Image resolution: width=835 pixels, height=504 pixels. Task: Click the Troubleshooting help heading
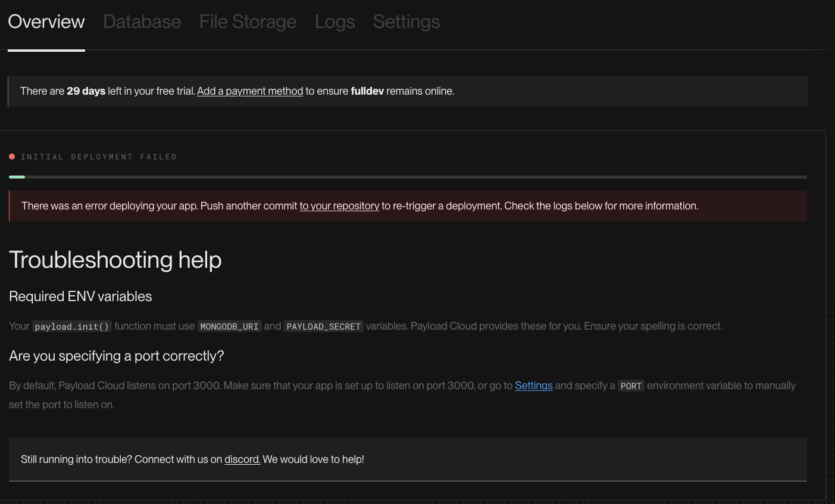(x=115, y=260)
